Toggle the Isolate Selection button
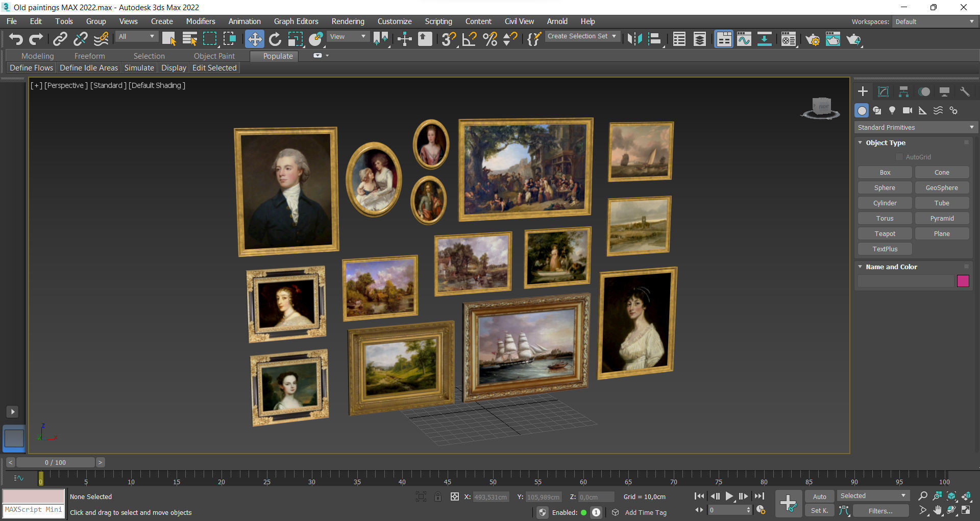The image size is (980, 521). [421, 496]
